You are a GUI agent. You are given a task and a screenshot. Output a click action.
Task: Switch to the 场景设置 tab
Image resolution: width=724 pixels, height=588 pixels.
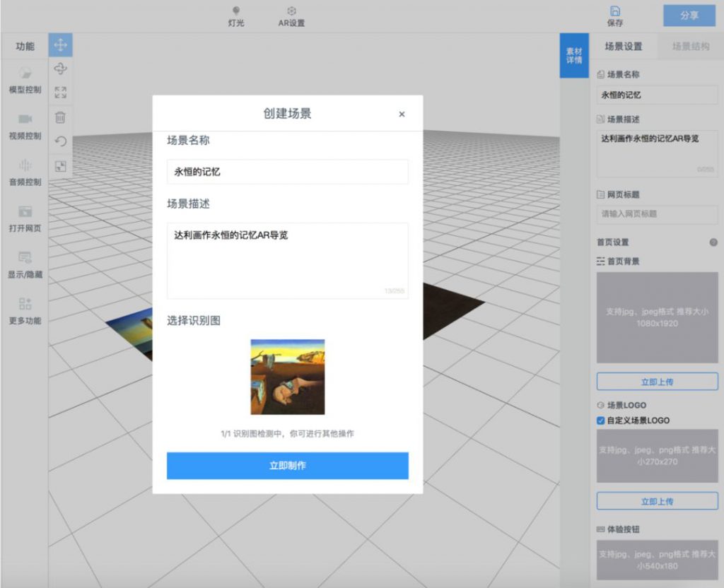(x=624, y=46)
